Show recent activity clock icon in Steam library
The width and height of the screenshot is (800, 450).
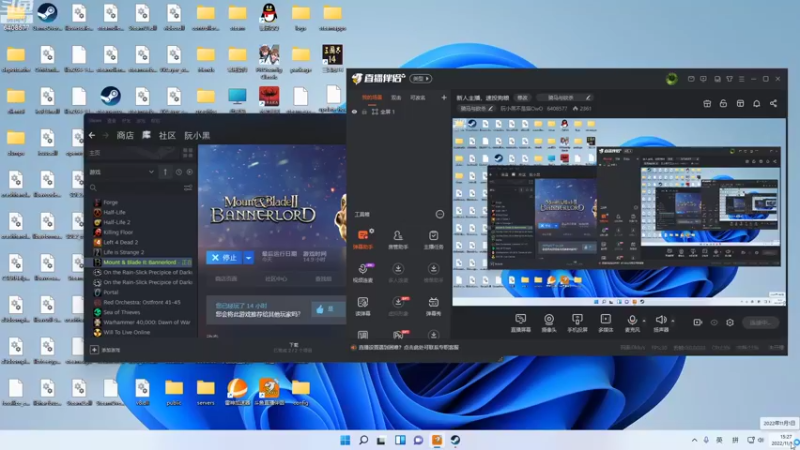point(179,172)
